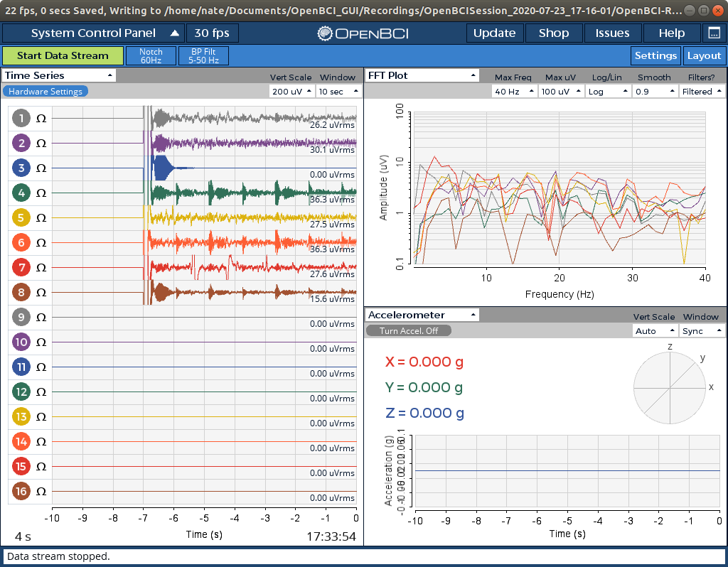Viewport: 728px width, 567px height.
Task: Check impedance with channel 1's Ω icon
Action: tap(41, 118)
